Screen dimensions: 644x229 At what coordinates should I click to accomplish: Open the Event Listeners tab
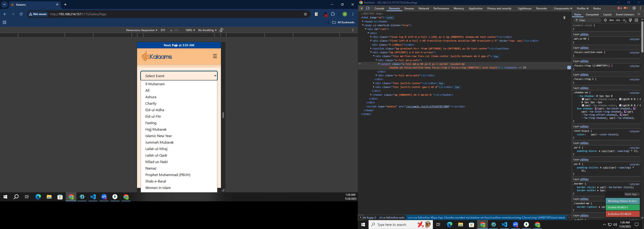click(x=625, y=15)
